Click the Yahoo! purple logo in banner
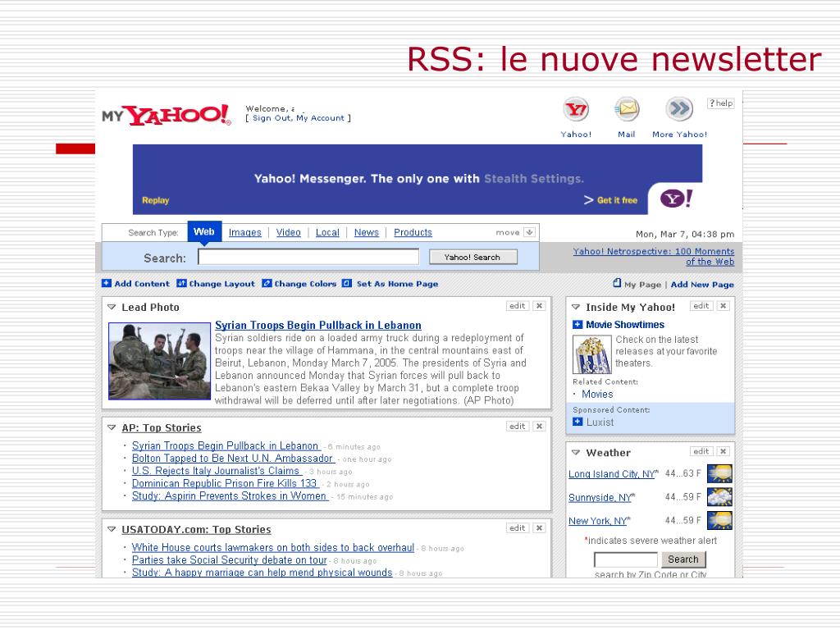The width and height of the screenshot is (840, 630). (676, 199)
